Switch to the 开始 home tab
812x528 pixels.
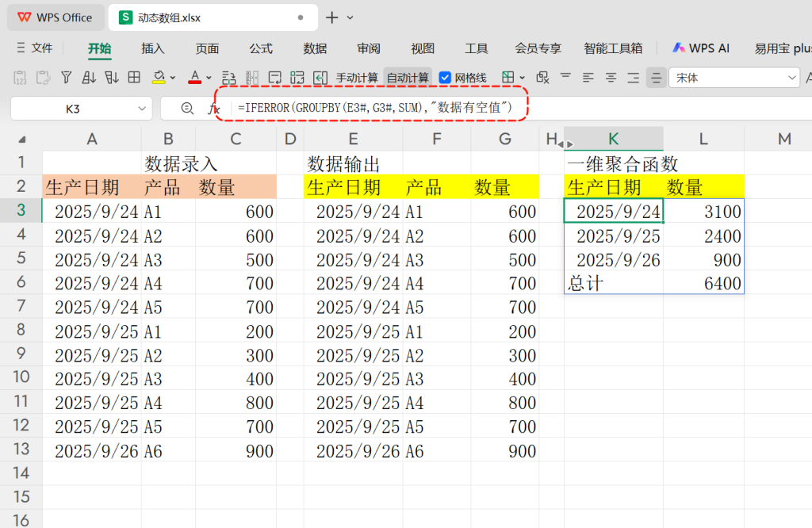99,48
